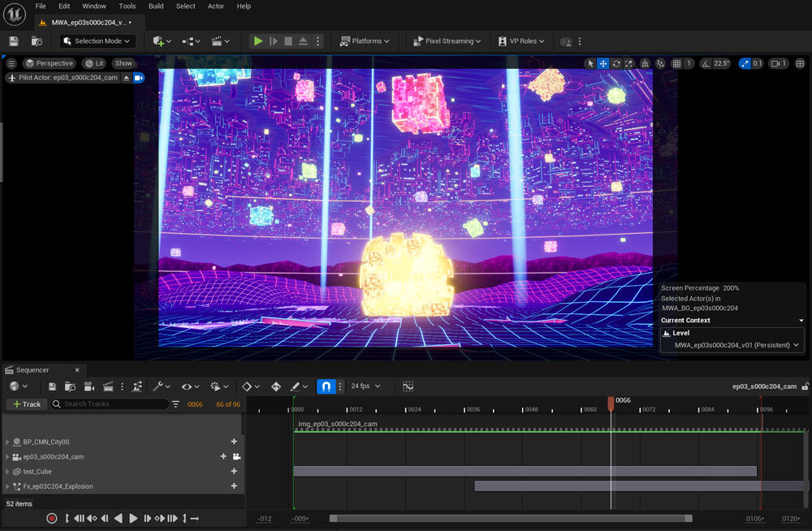Open the Sequencer curve editor icon
Viewport: 812px width, 531px height.
(x=408, y=386)
